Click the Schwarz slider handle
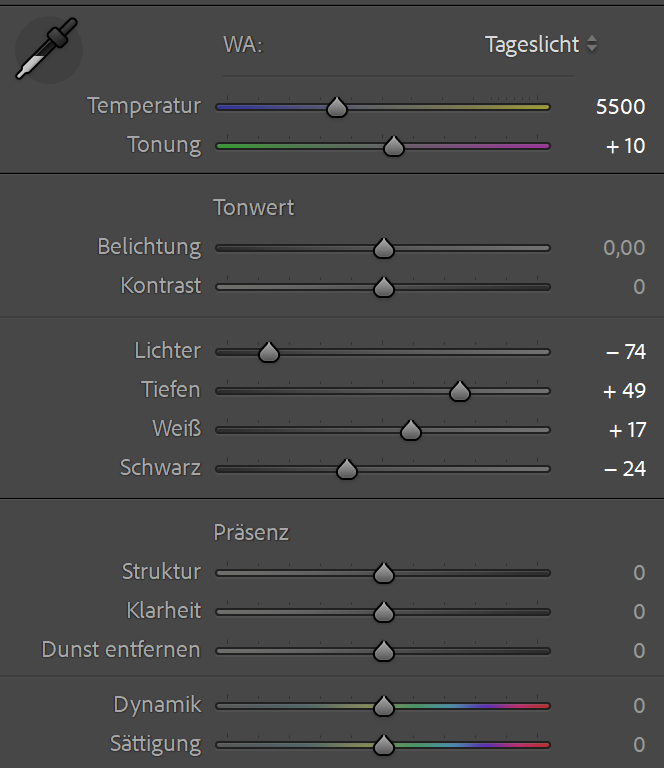 tap(346, 469)
